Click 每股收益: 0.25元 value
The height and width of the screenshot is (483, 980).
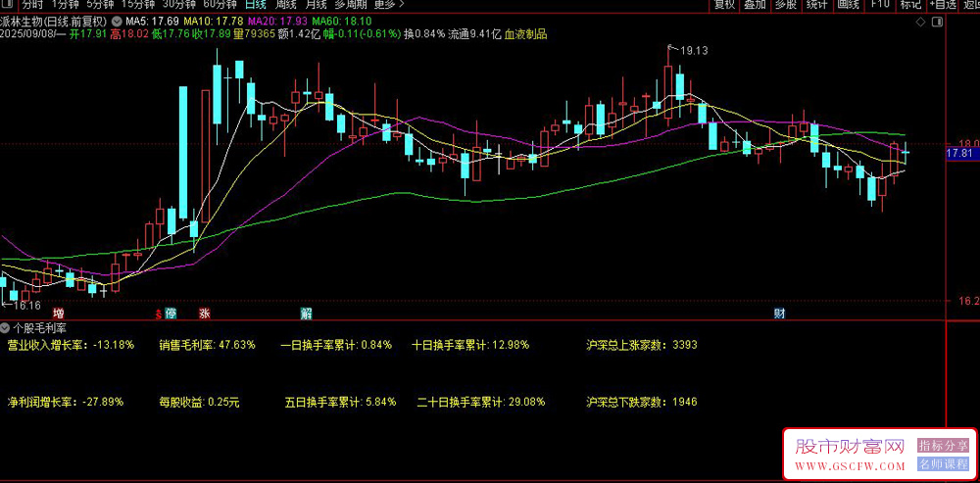click(199, 402)
